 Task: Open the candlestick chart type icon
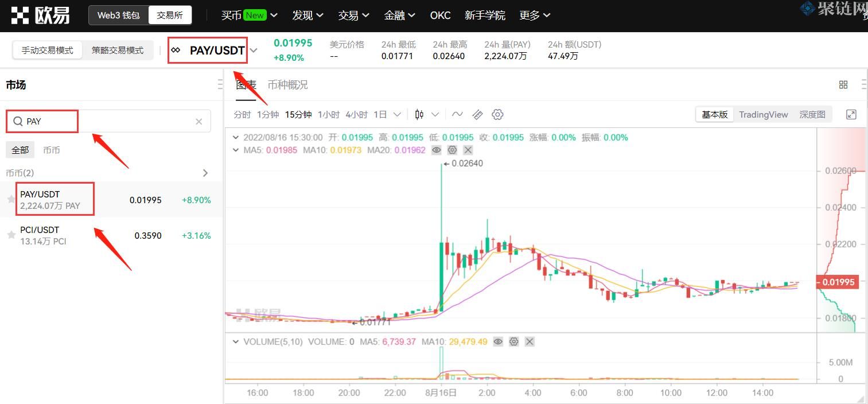click(x=419, y=114)
